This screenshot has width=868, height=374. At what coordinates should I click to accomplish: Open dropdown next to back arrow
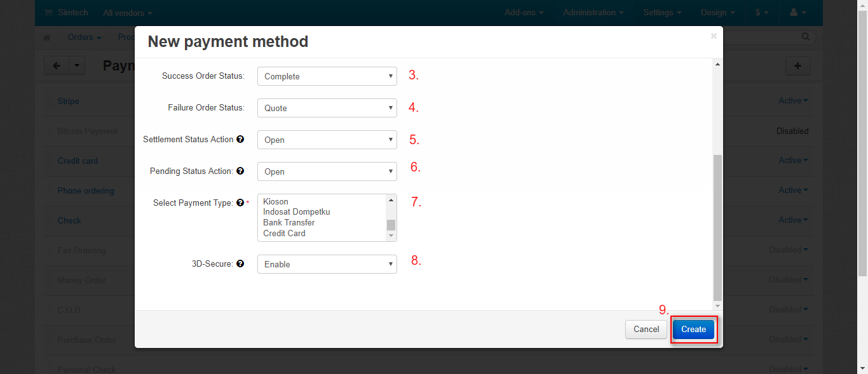pyautogui.click(x=77, y=65)
